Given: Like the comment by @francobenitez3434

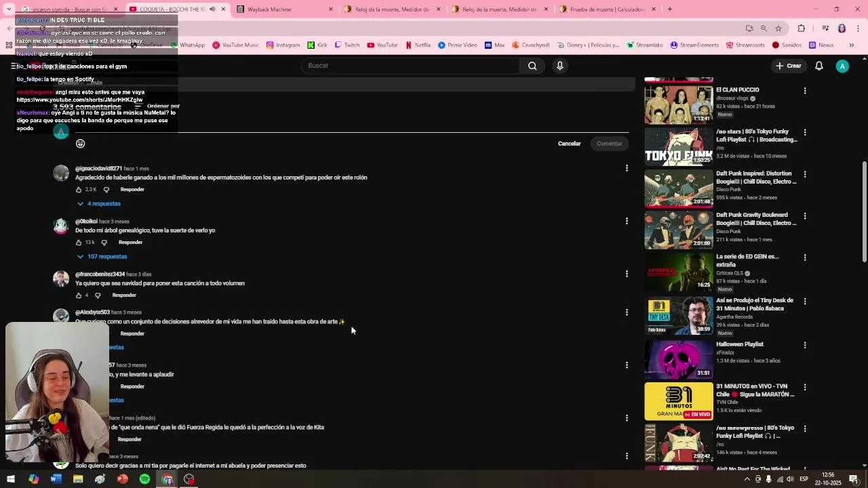Looking at the screenshot, I should coord(79,296).
